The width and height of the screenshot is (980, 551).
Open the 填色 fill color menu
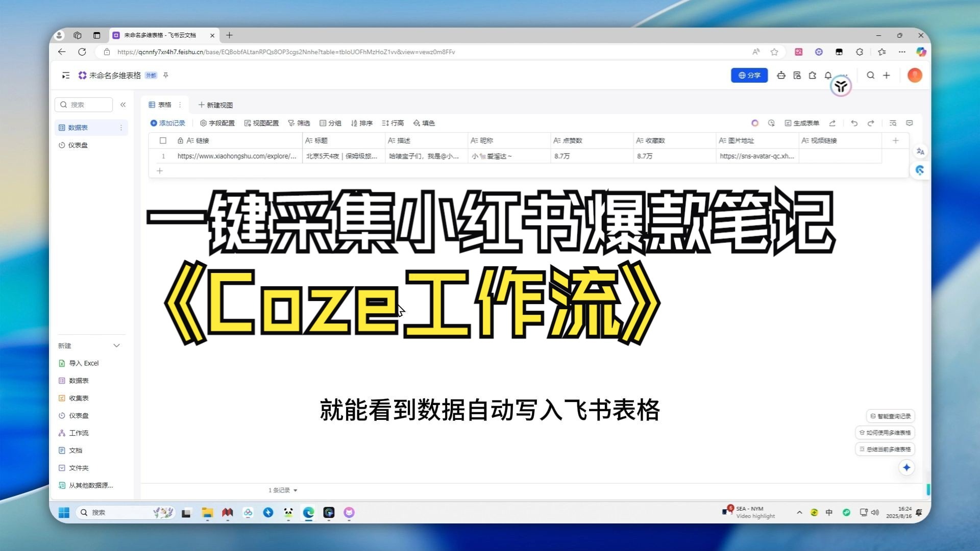[x=424, y=123]
